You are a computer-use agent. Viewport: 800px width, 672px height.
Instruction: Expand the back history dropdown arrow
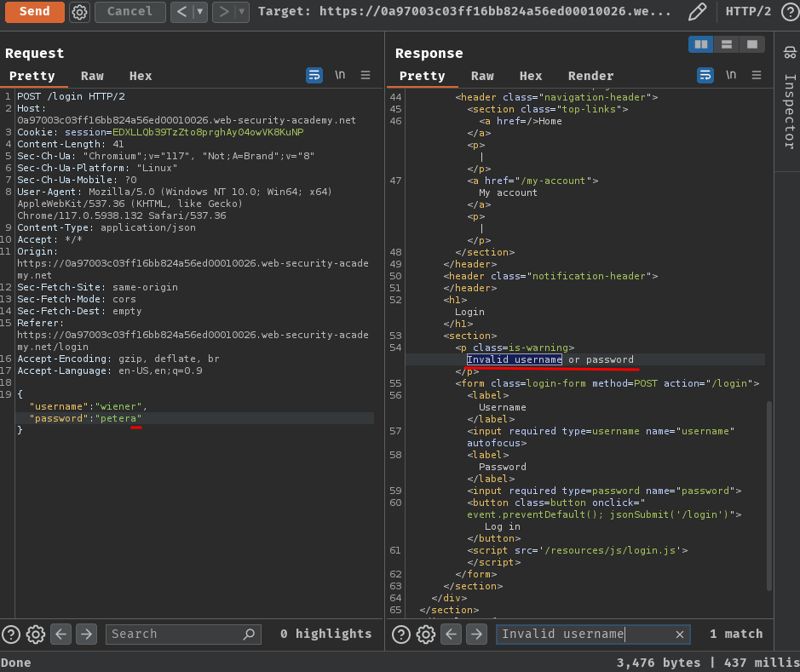(200, 12)
